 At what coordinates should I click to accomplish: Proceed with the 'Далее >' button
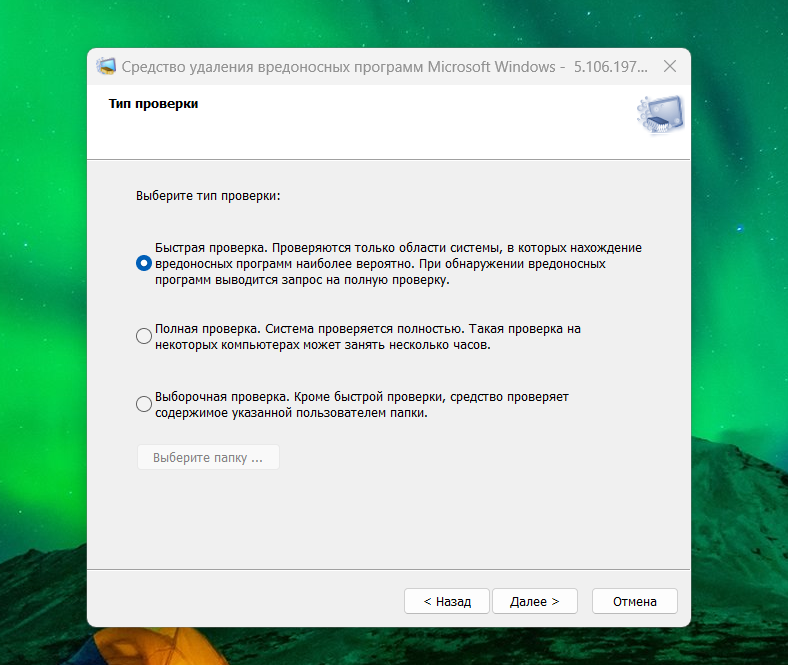click(x=535, y=601)
